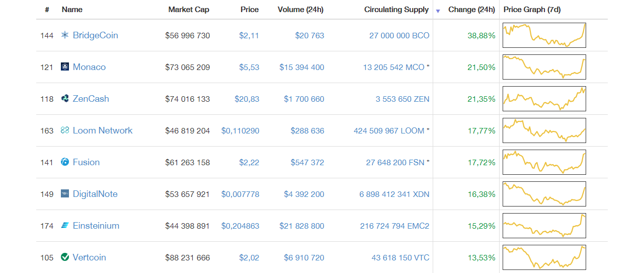This screenshot has width=644, height=273.
Task: Click the sort arrow beside Circulating Supply
Action: [438, 11]
